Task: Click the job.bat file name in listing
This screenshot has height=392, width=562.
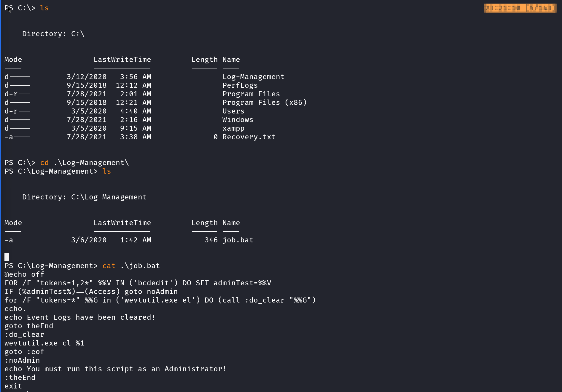Action: click(238, 240)
